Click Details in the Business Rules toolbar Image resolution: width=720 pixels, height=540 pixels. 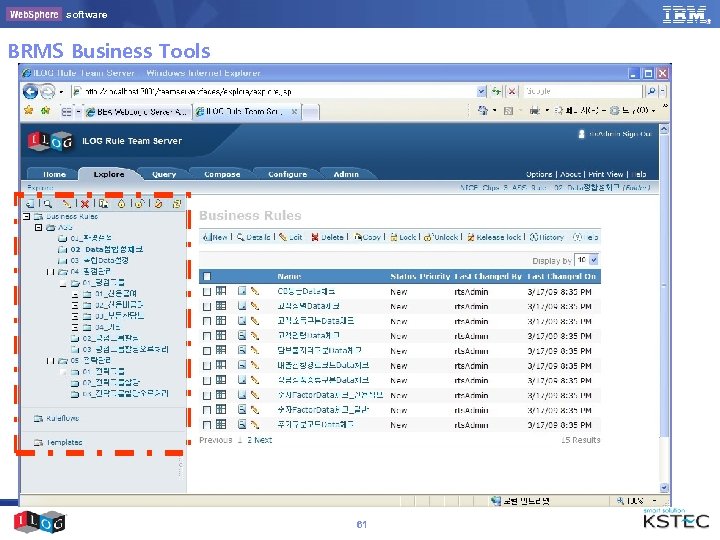pyautogui.click(x=253, y=237)
